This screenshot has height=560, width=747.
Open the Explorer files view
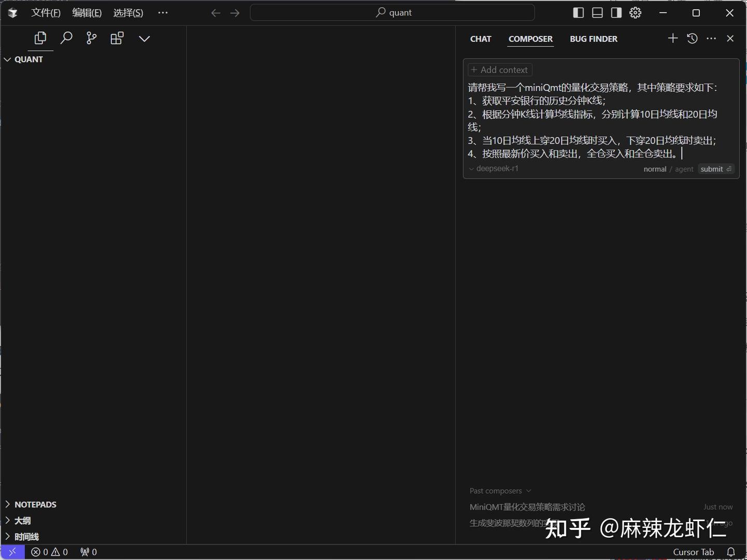pos(40,38)
